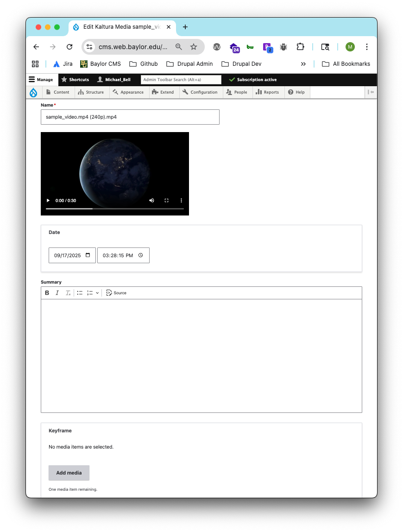403x532 pixels.
Task: Show hidden bookmarks with the double chevron
Action: point(303,64)
